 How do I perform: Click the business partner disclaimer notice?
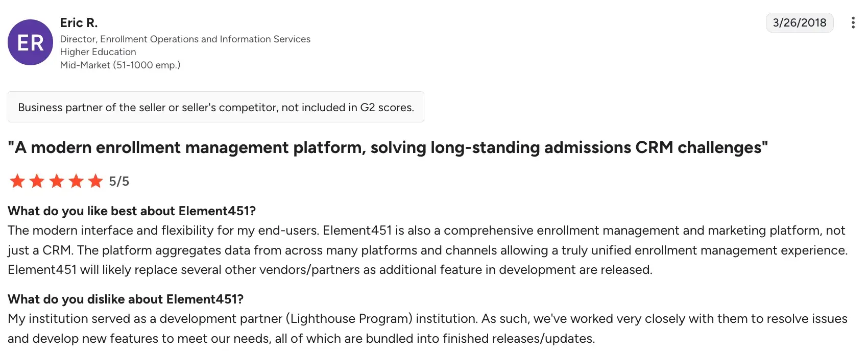point(215,107)
